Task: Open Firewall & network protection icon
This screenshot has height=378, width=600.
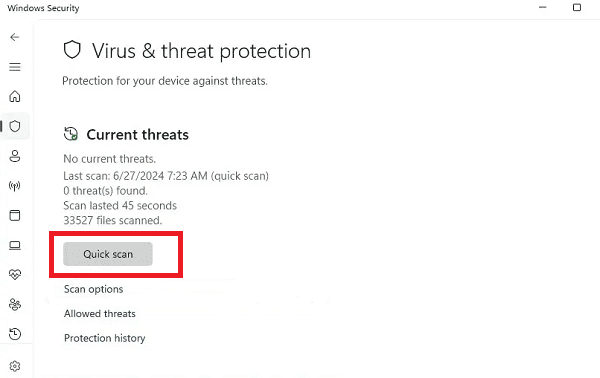Action: pyautogui.click(x=15, y=186)
